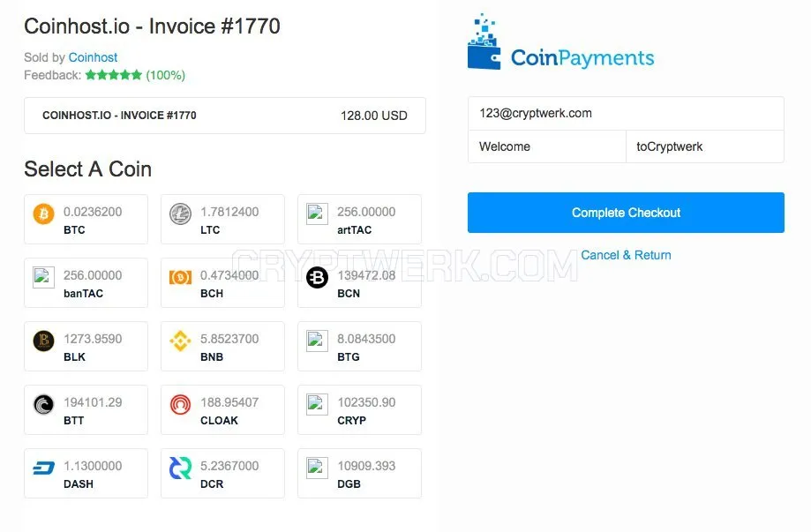
Task: Click the CLOAK ticker label
Action: point(220,421)
